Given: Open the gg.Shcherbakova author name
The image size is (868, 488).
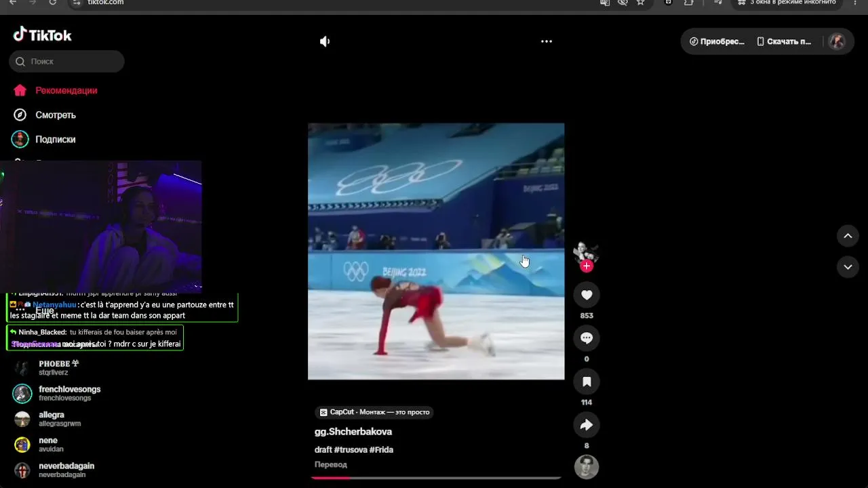Looking at the screenshot, I should pos(353,432).
